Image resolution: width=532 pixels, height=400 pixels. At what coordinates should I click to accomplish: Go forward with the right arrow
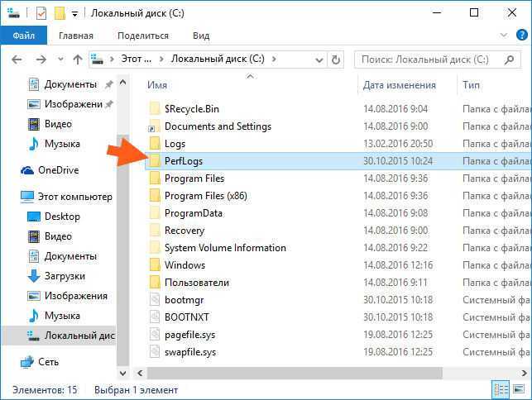(x=41, y=60)
